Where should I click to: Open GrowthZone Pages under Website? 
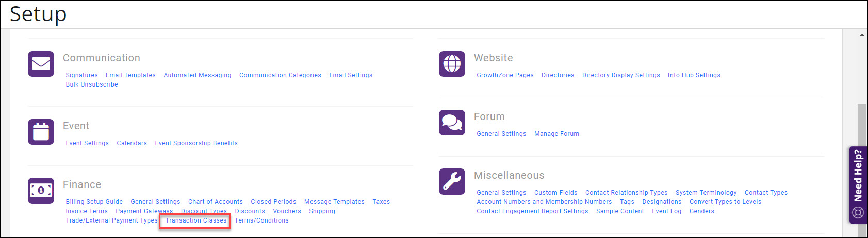(505, 75)
